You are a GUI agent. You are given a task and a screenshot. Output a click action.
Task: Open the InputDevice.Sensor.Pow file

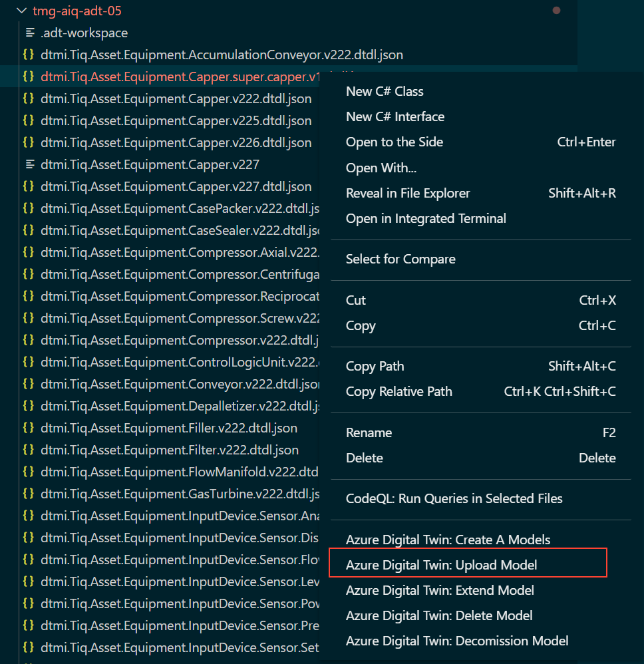(180, 604)
